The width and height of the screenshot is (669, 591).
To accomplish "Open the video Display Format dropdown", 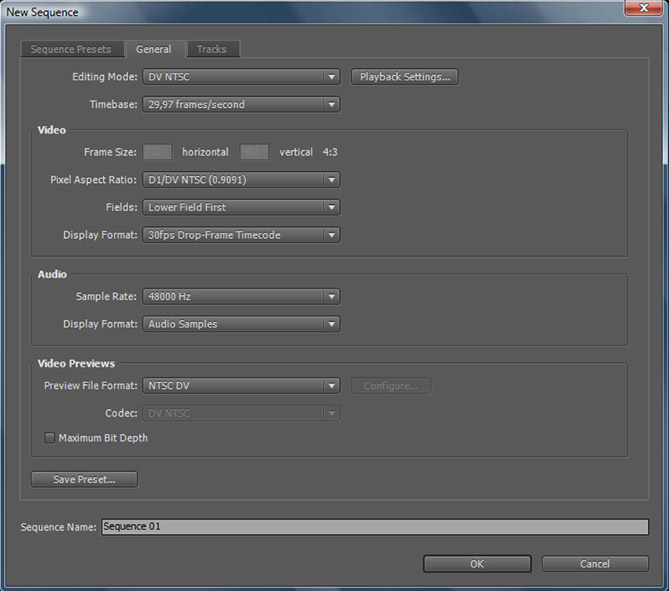I will tap(241, 235).
